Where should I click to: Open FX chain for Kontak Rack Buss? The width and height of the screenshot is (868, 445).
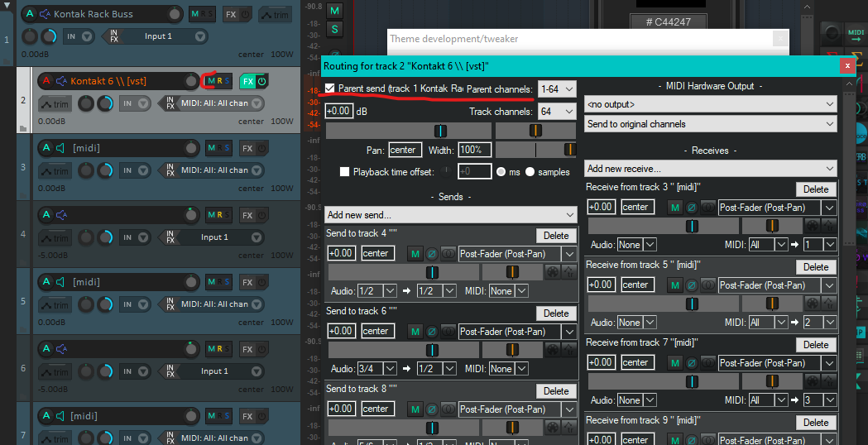click(x=231, y=14)
